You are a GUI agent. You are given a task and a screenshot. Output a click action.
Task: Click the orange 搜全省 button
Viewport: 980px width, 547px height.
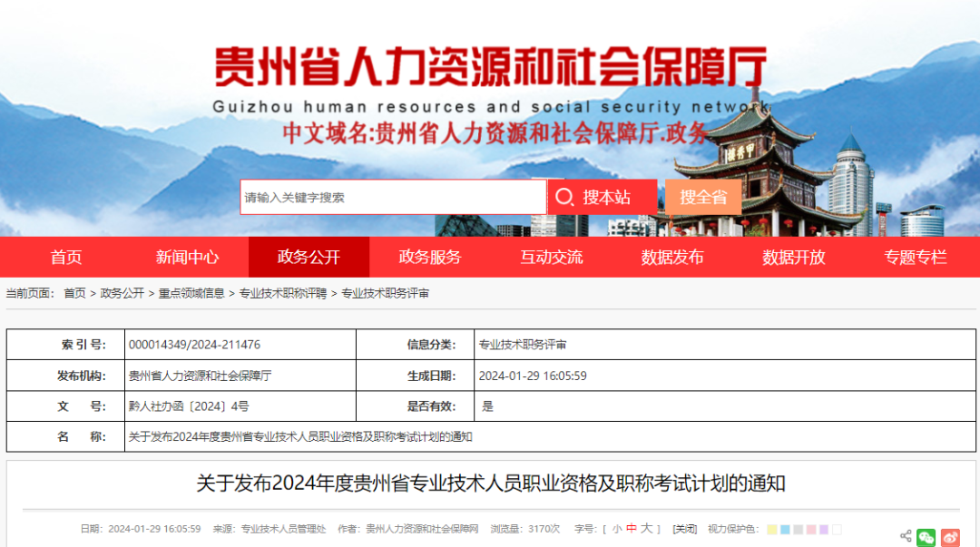pos(703,196)
